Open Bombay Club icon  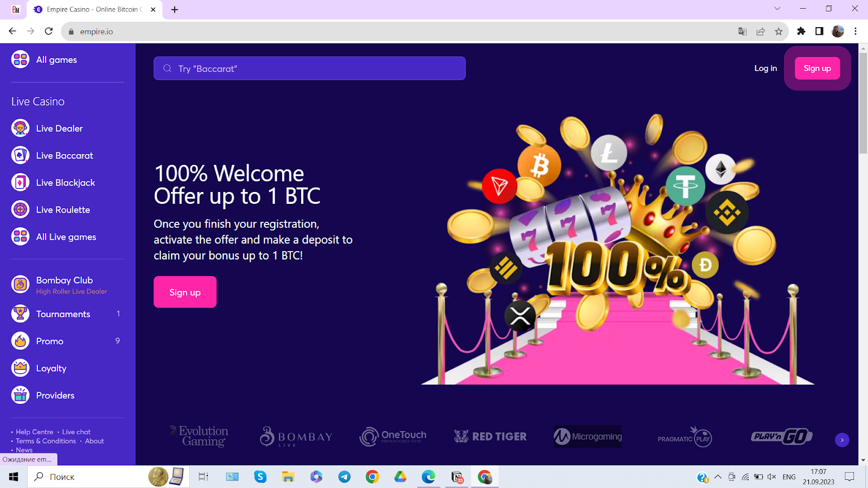[x=20, y=284]
